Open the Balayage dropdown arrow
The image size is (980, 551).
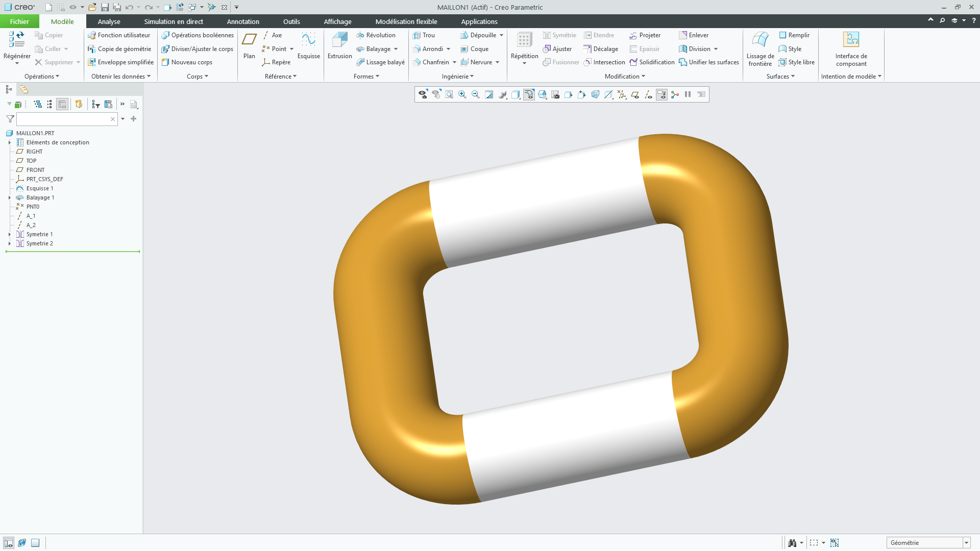coord(396,49)
